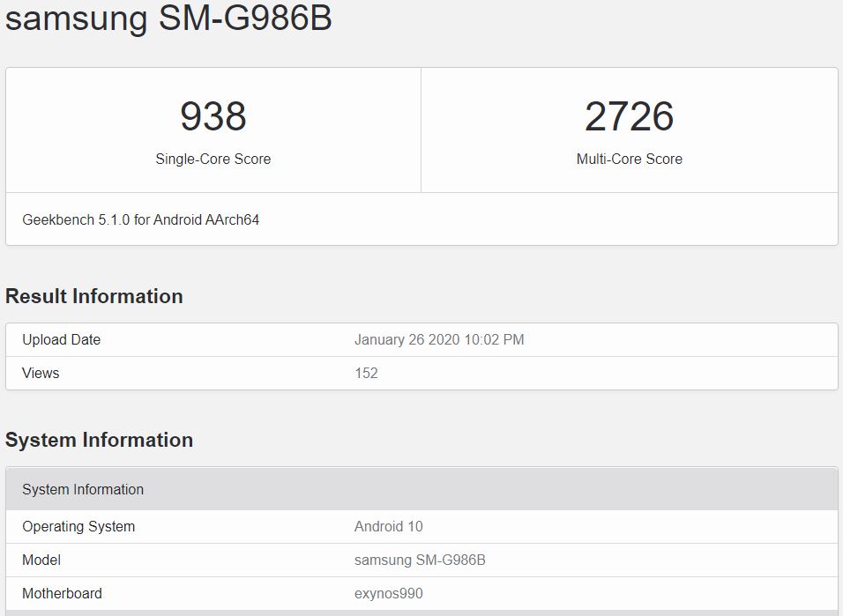The width and height of the screenshot is (843, 616).
Task: Select the January 26 2020 upload date value
Action: point(439,340)
